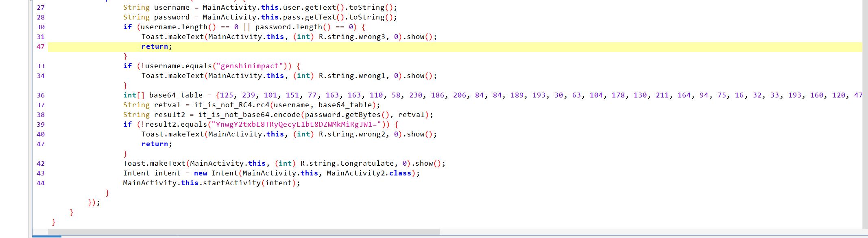Click the horizontal scrollbar thumb at the bottom
Screen dimensions: 868x238
pos(244,232)
